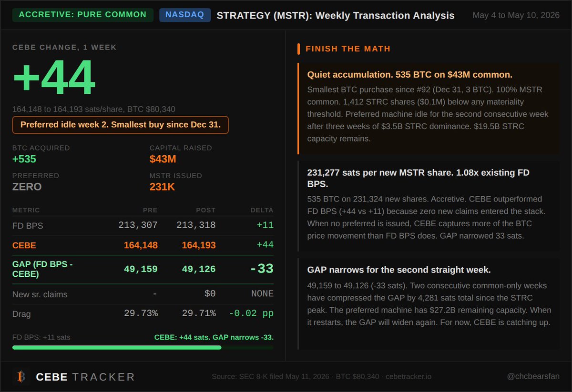
Task: Click the METRIC column header
Action: [26, 210]
